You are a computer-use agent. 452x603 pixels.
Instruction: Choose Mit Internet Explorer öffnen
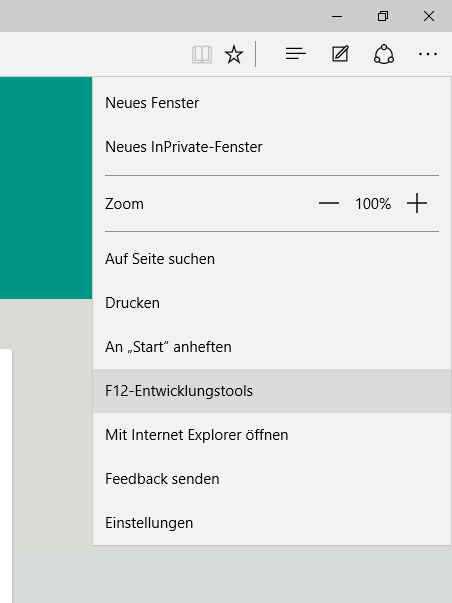coord(272,435)
